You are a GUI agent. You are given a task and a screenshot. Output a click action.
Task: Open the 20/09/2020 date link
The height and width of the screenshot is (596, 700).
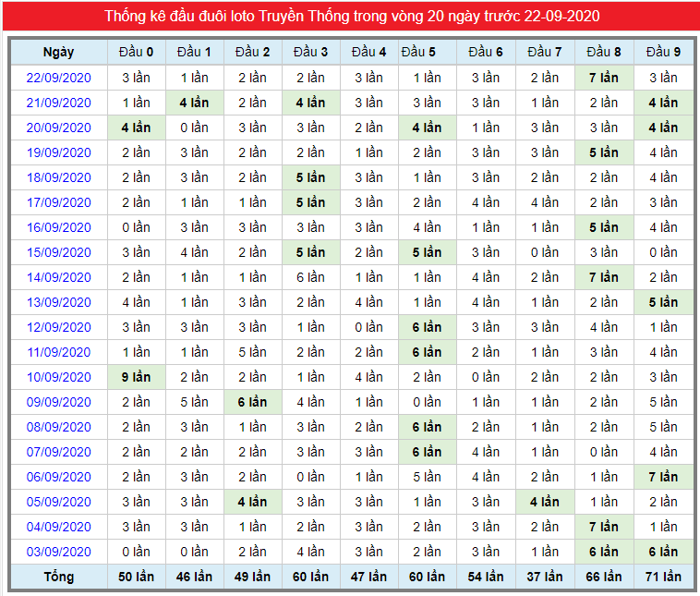[x=58, y=128]
